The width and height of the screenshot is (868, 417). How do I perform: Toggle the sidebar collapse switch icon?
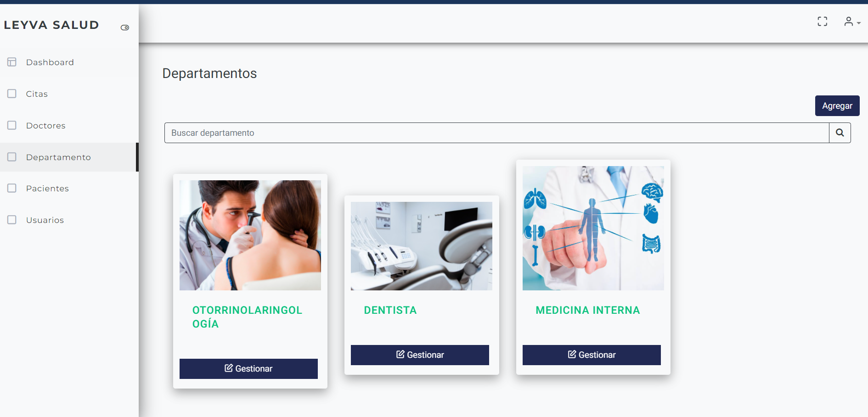pos(125,28)
